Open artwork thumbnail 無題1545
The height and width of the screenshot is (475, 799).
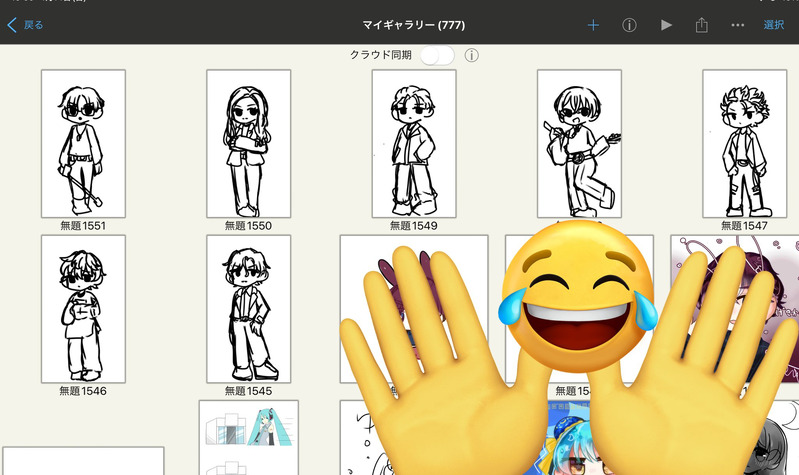coord(249,309)
